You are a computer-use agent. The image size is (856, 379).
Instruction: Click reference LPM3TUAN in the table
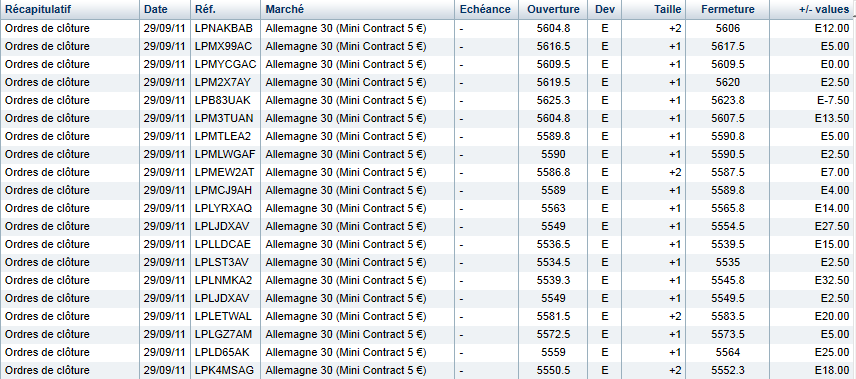pos(224,119)
